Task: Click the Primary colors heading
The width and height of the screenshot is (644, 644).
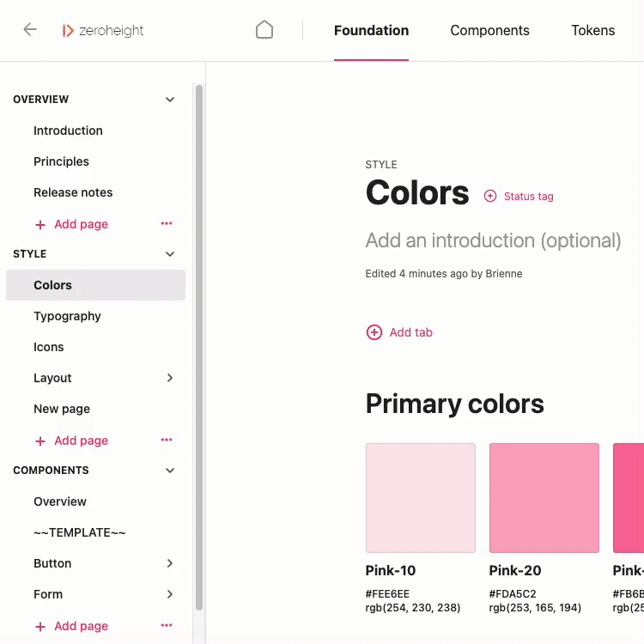Action: [454, 404]
